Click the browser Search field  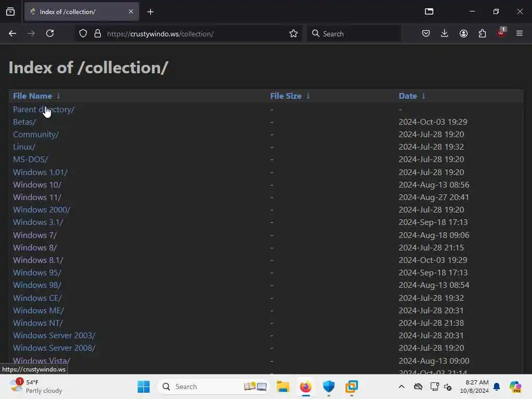[x=354, y=34]
